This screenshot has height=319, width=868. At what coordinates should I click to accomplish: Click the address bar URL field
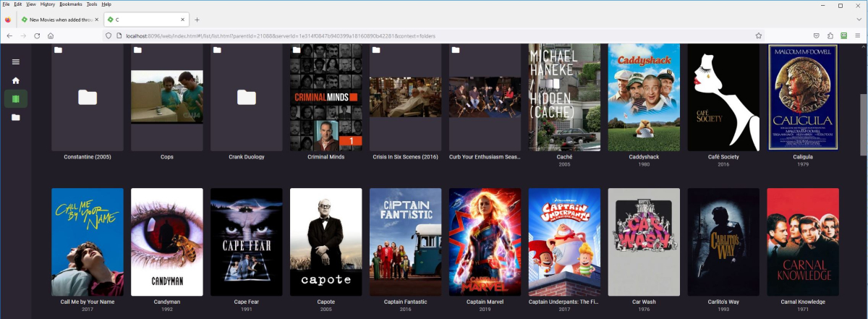click(x=434, y=35)
